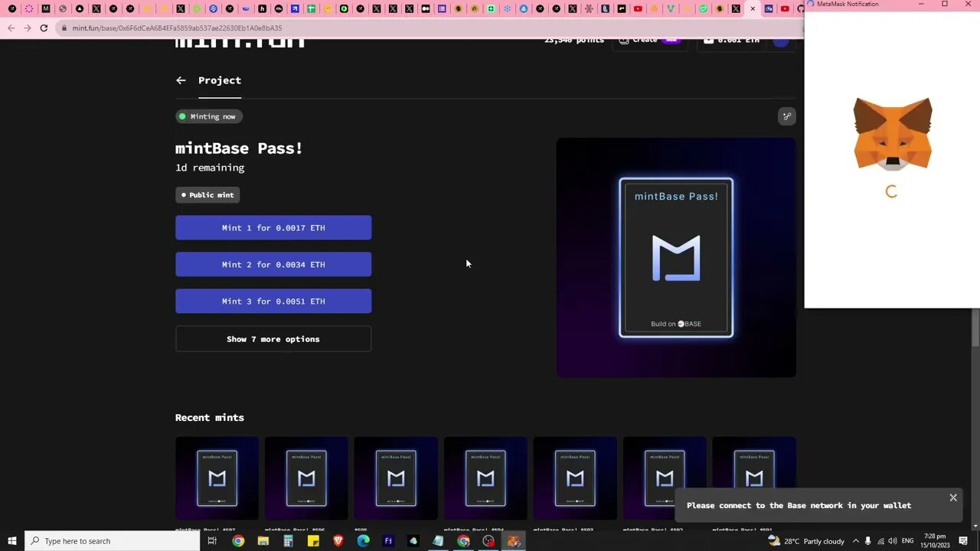
Task: Open Calculator from taskbar
Action: point(289,541)
